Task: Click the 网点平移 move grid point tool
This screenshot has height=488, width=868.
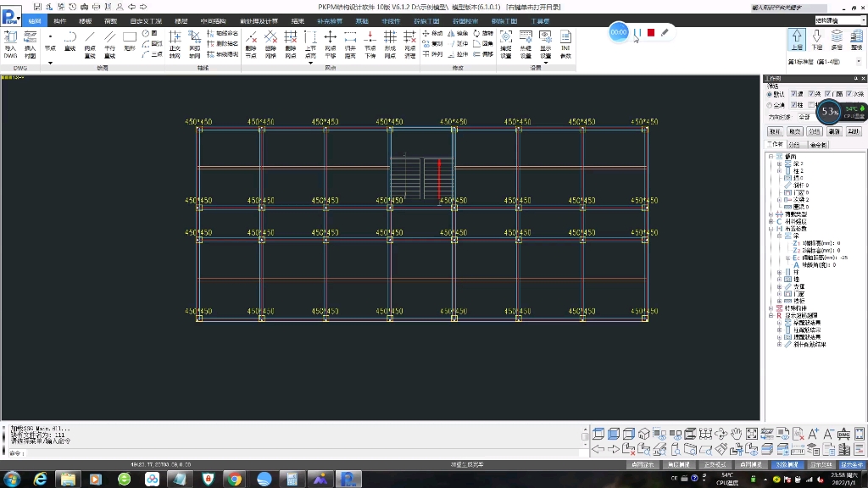Action: click(330, 42)
